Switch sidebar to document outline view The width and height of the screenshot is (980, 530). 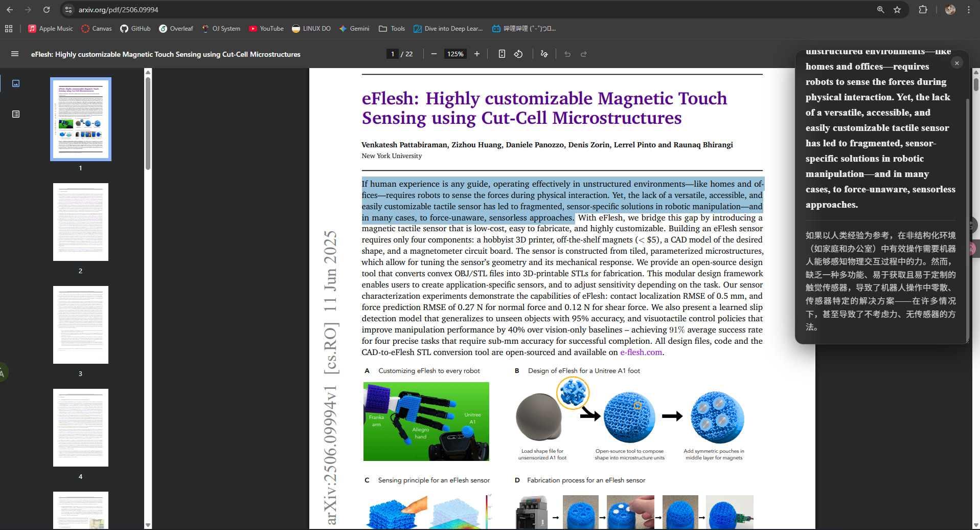point(16,114)
